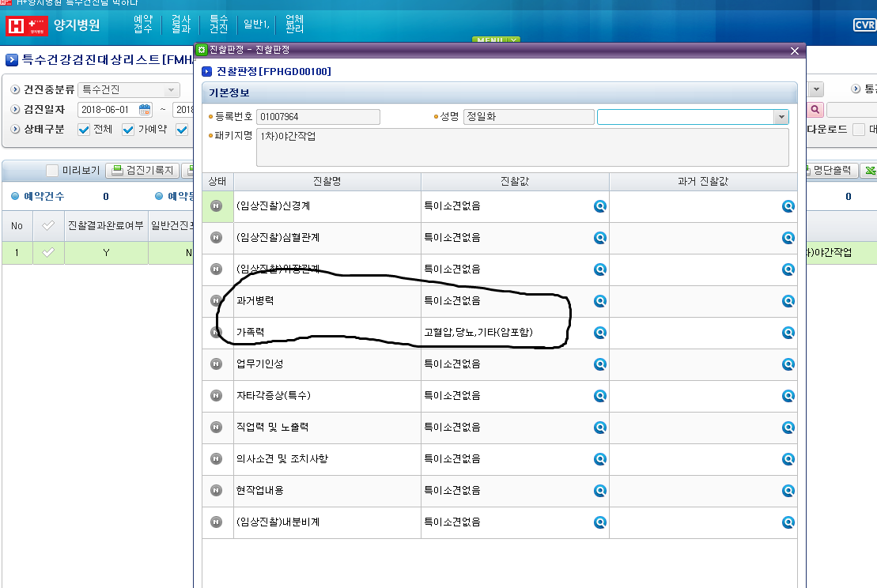Click status N icon for 업무기인성 row
This screenshot has height=588, width=877.
coord(216,364)
